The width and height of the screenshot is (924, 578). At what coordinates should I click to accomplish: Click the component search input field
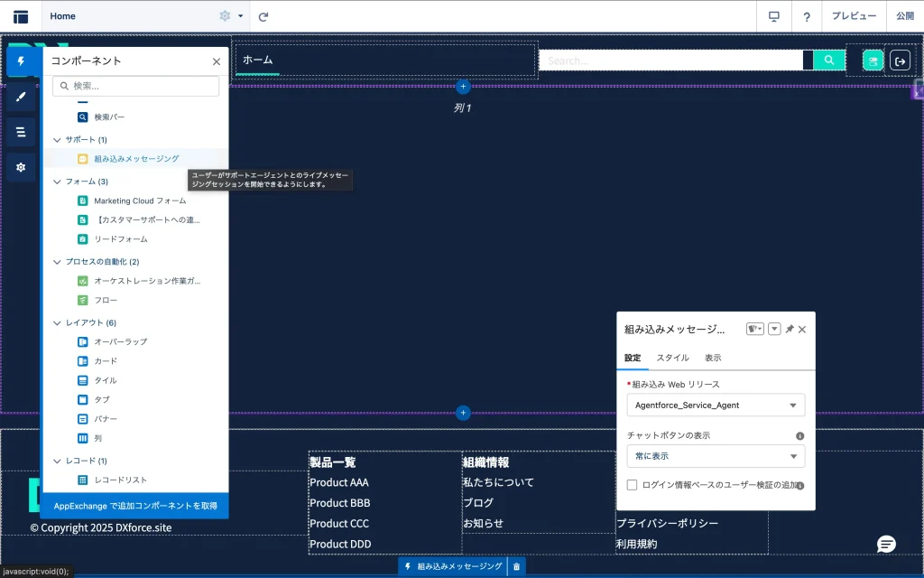click(x=136, y=86)
